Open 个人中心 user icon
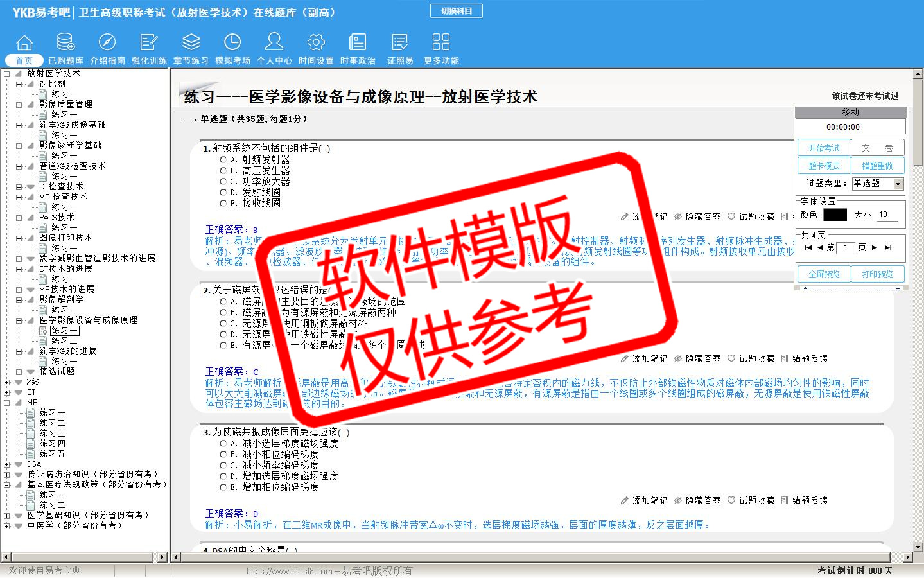Screen dimensions: 924x578 (274, 43)
